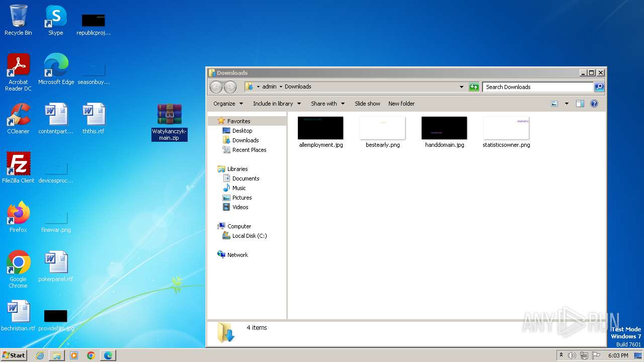The width and height of the screenshot is (644, 362).
Task: Open the Acrobat Reader DC shortcut
Action: click(18, 72)
